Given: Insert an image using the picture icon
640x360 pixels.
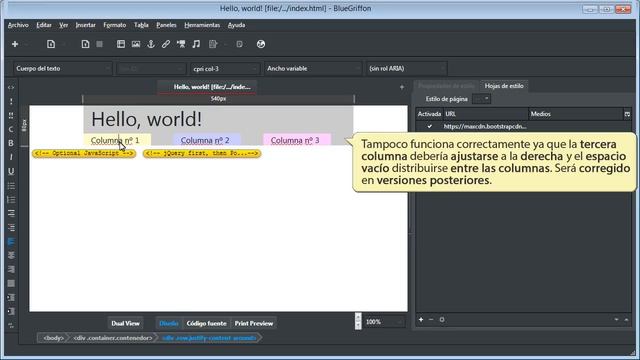Looking at the screenshot, I should pos(136,44).
